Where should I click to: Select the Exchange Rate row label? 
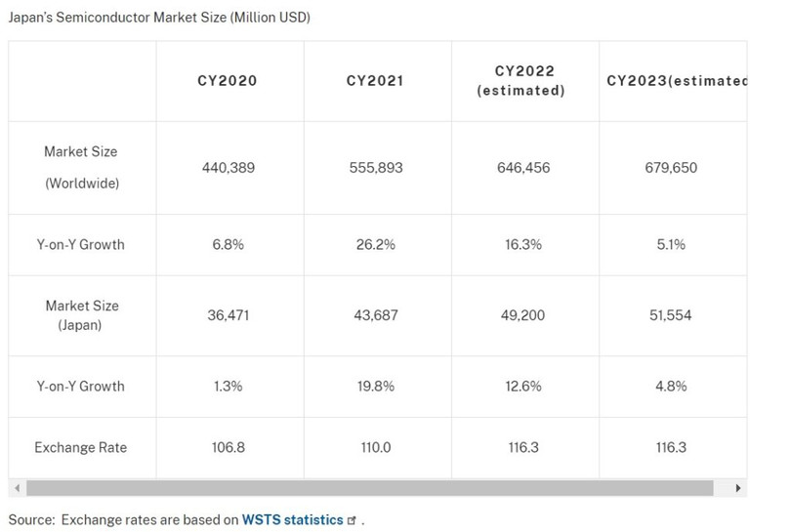(x=80, y=448)
